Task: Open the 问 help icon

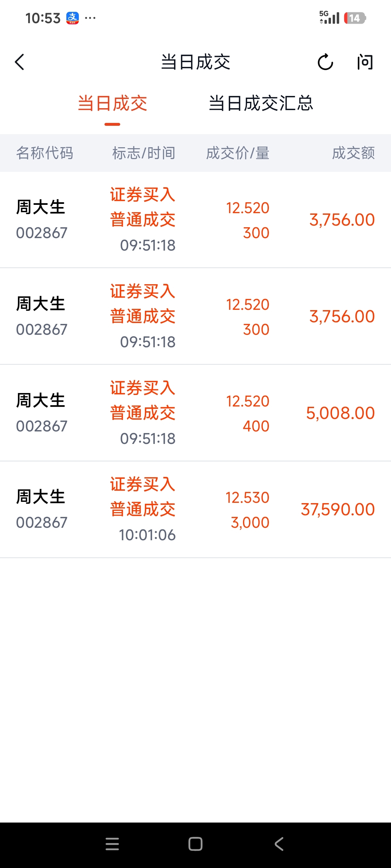Action: coord(365,62)
